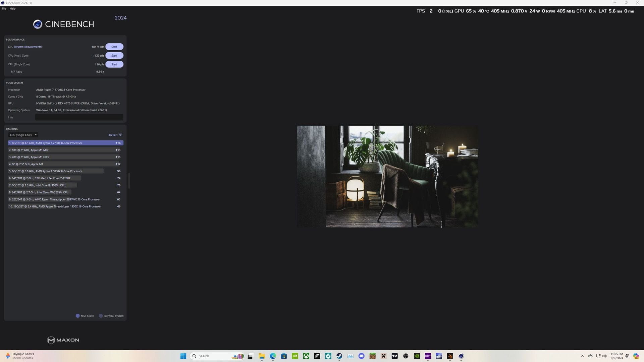Open Microsoft Store from taskbar
Image resolution: width=644 pixels, height=362 pixels.
tap(284, 356)
